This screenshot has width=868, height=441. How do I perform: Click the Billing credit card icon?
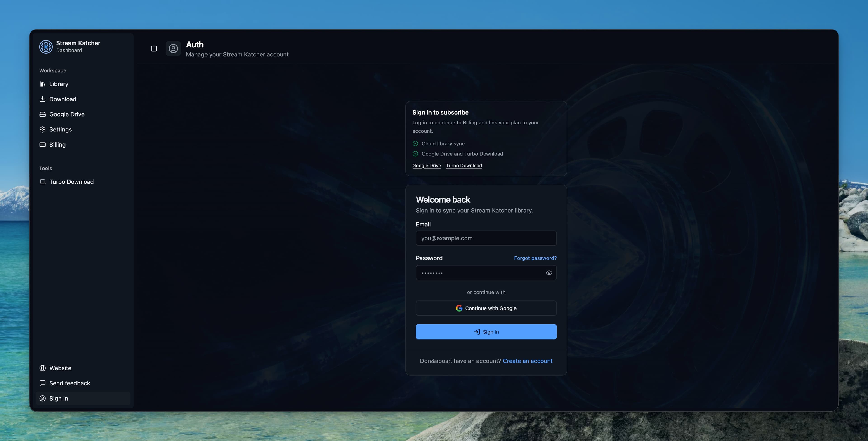click(42, 145)
